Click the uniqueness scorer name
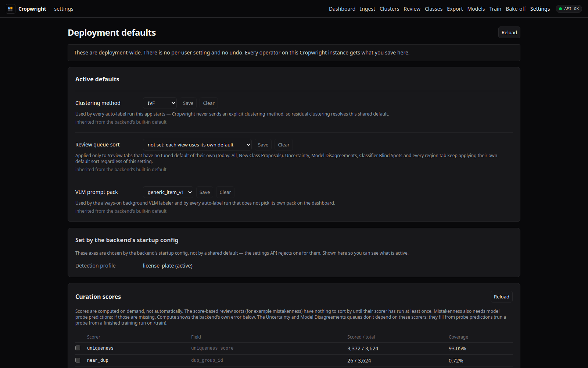Image resolution: width=588 pixels, height=368 pixels. click(x=100, y=348)
